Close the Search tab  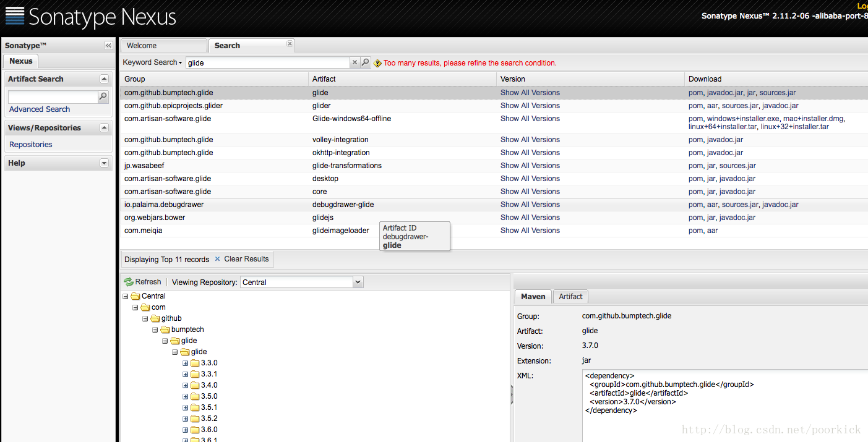click(x=290, y=43)
